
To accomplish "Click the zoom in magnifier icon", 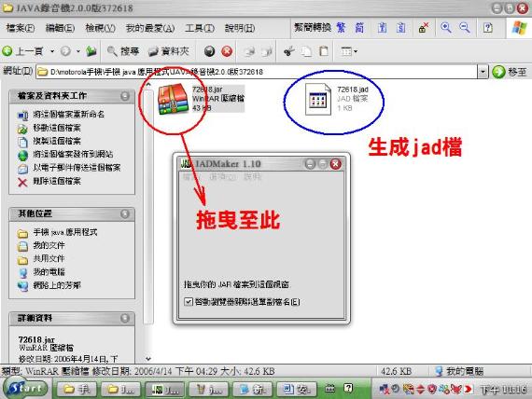I will point(445,27).
